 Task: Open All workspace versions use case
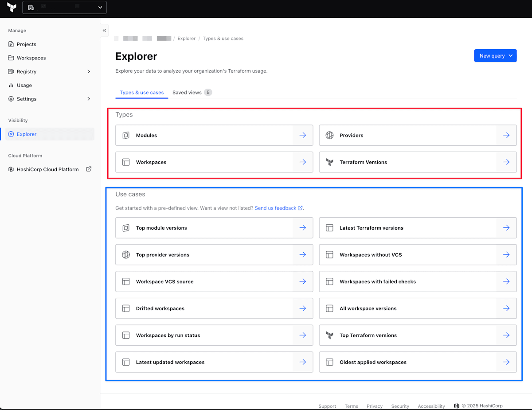(418, 308)
